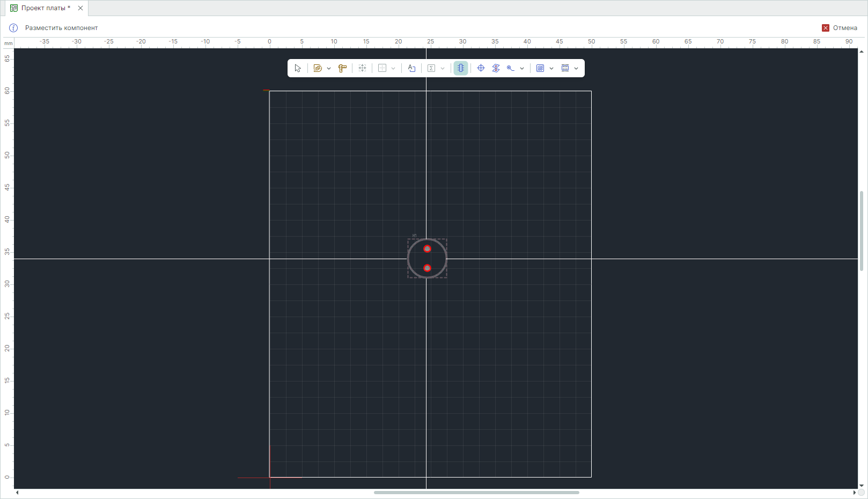This screenshot has width=868, height=499.
Task: Click the layer transition via icon
Action: pyautogui.click(x=496, y=68)
